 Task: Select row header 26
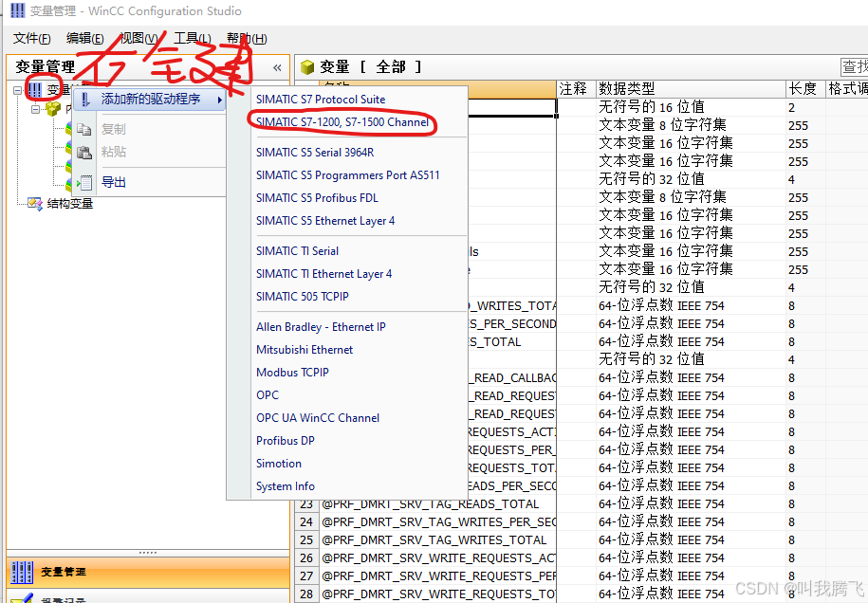pyautogui.click(x=306, y=558)
